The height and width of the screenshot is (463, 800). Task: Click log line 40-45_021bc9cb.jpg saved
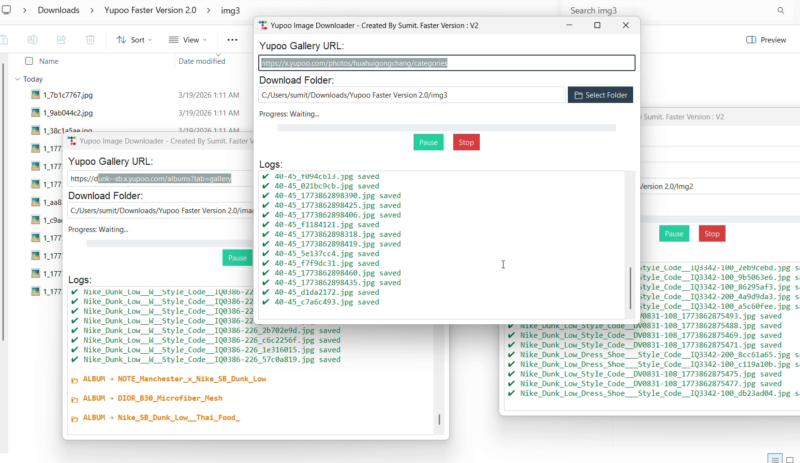(x=327, y=186)
